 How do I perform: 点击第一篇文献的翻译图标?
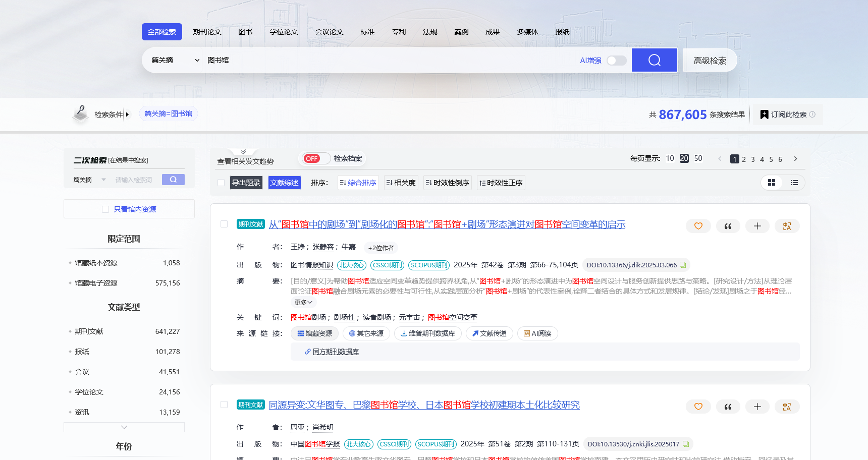(787, 226)
